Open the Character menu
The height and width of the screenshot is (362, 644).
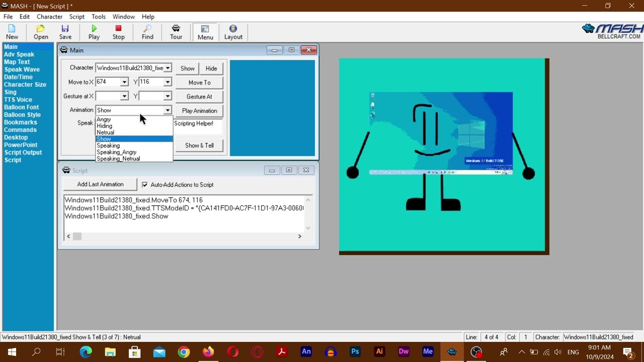(49, 17)
